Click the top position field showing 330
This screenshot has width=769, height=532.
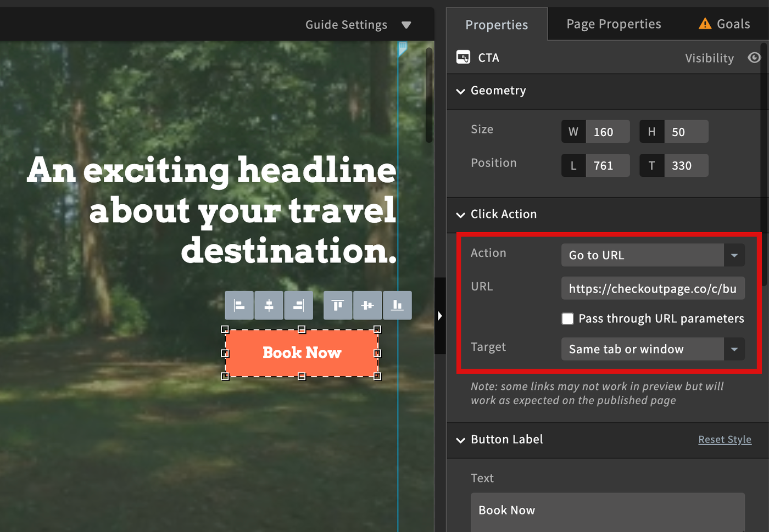click(x=686, y=165)
